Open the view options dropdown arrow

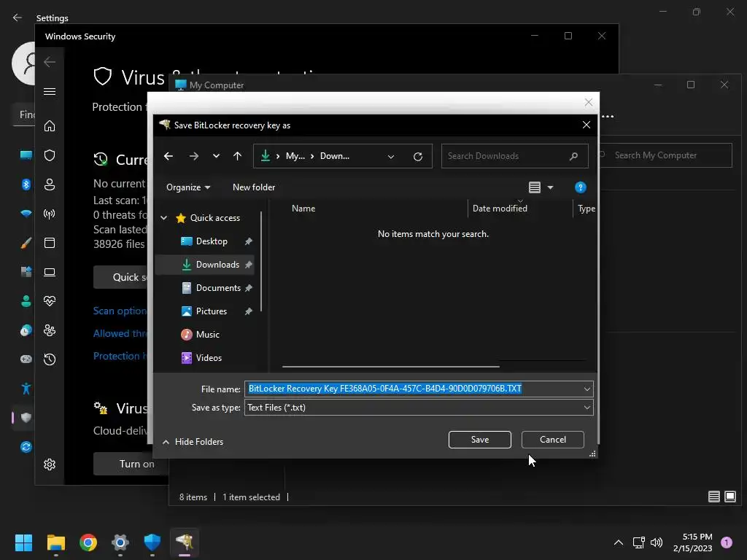pos(550,187)
